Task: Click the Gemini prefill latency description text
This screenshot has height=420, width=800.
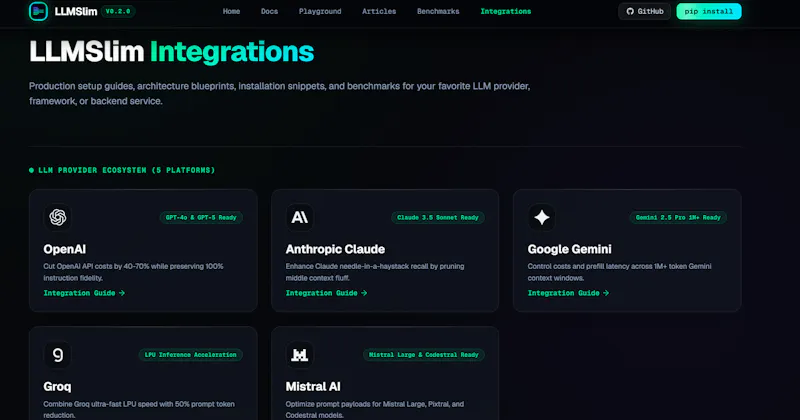Action: pyautogui.click(x=619, y=272)
